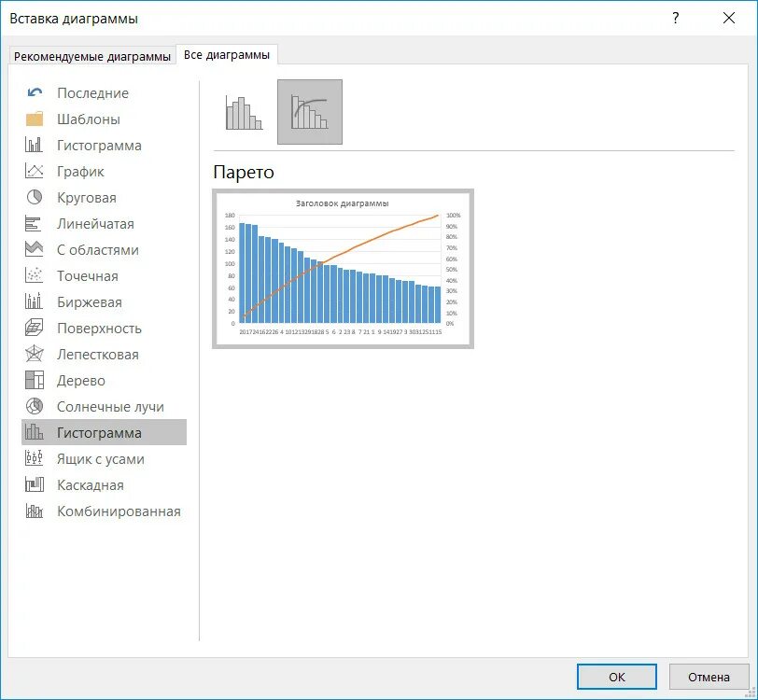Click the Лепестковая text label
758x700 pixels.
(x=98, y=354)
